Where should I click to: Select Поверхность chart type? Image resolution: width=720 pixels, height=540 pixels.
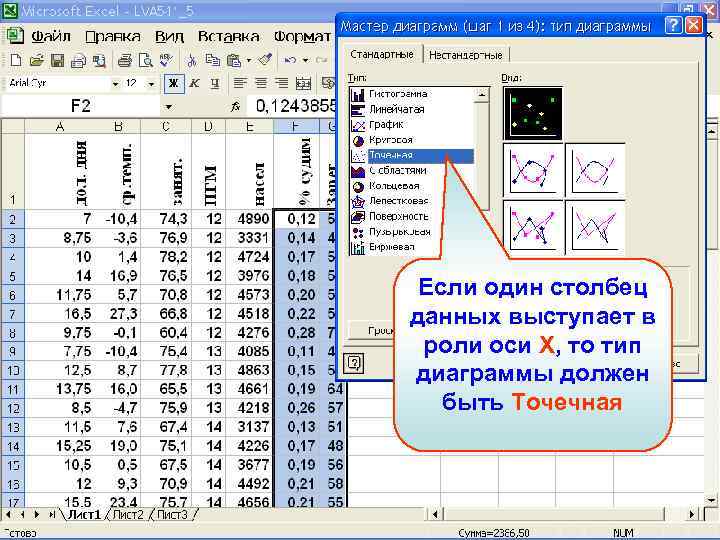point(412,216)
